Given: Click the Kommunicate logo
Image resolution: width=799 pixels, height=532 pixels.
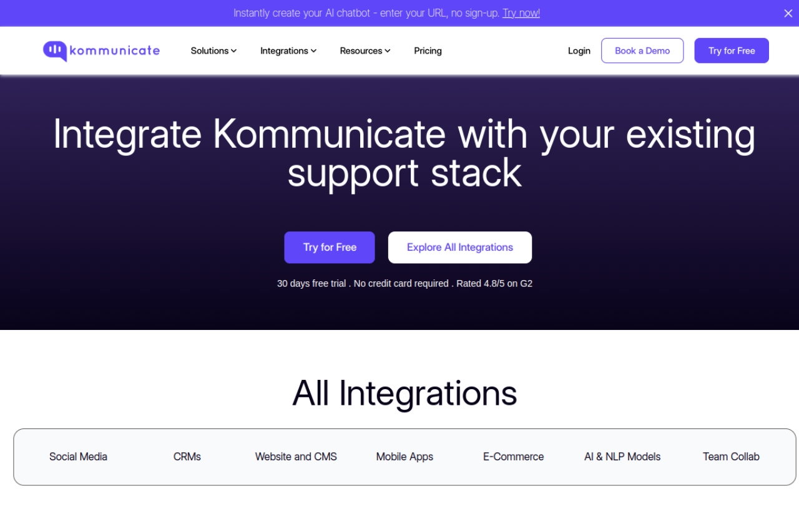Looking at the screenshot, I should [101, 51].
